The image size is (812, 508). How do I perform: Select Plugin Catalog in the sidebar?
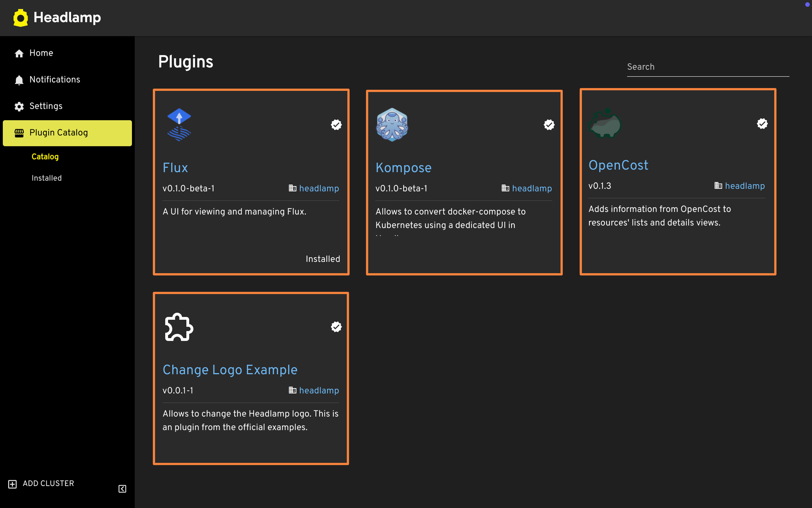[67, 133]
